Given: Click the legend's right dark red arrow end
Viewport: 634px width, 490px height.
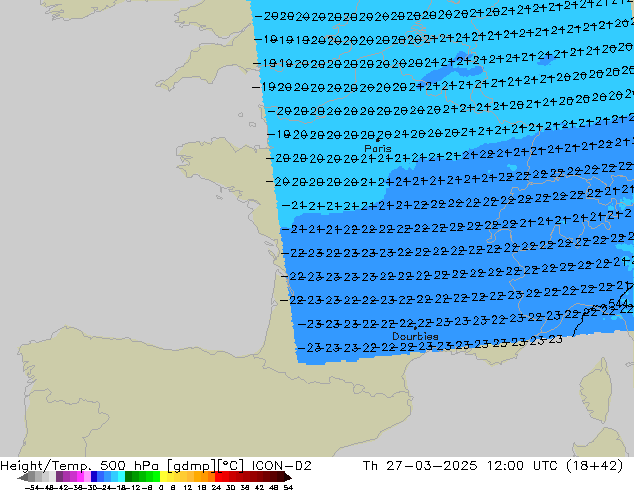Looking at the screenshot, I should (288, 477).
